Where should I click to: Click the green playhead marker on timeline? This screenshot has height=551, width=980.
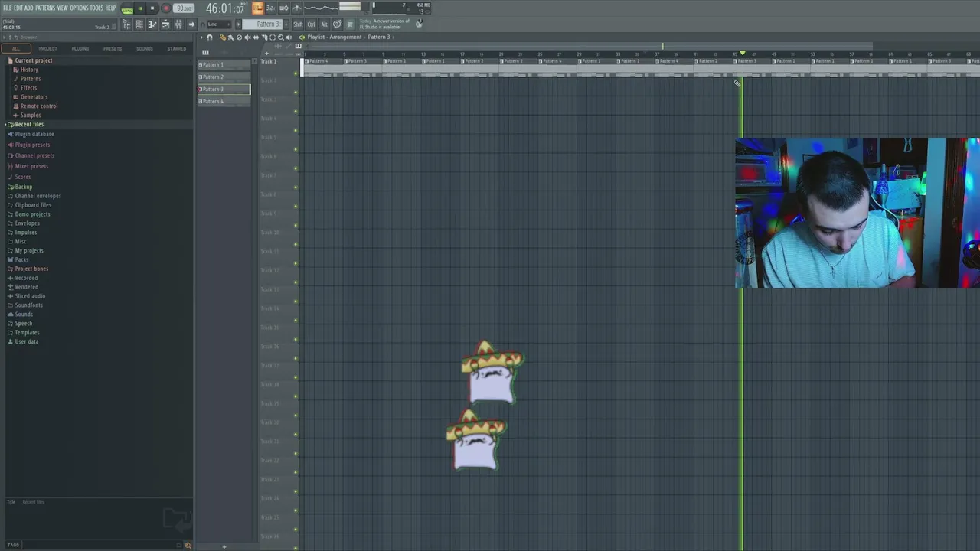[x=742, y=54]
